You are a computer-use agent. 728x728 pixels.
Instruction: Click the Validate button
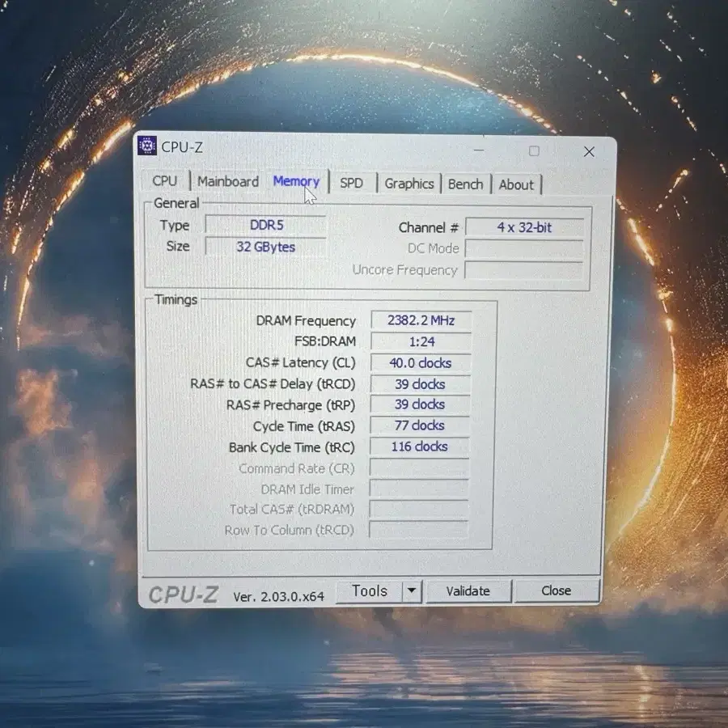click(x=468, y=591)
